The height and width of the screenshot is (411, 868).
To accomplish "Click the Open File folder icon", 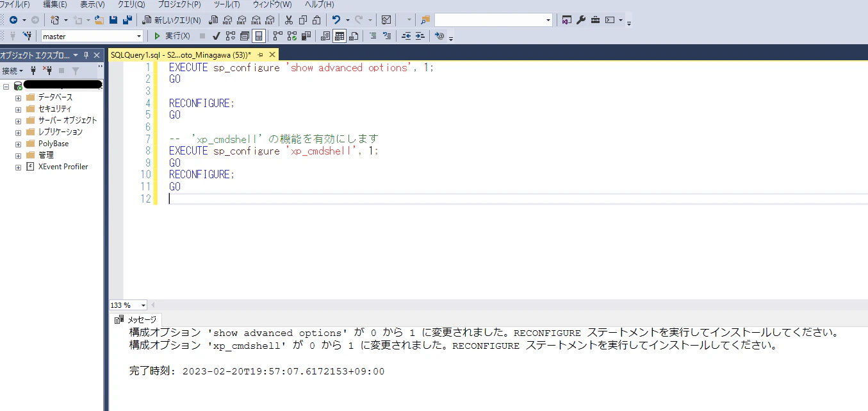I will [x=99, y=20].
